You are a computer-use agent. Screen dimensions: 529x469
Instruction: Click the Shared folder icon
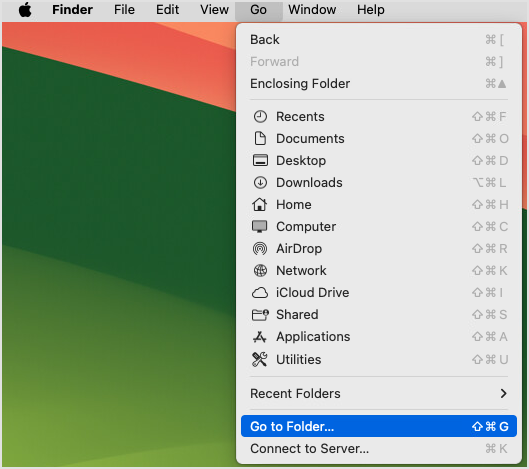[x=260, y=315]
